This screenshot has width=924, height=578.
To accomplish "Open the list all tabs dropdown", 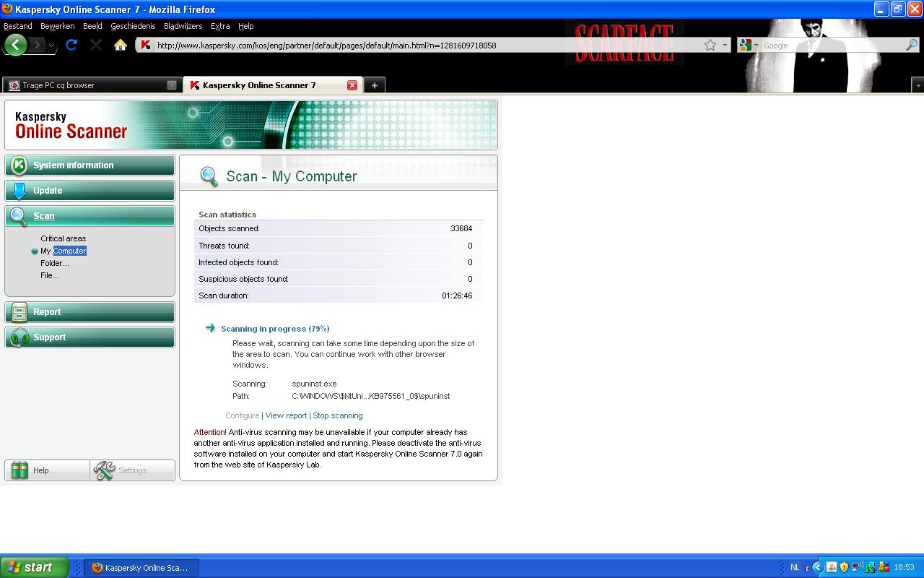I will click(918, 85).
